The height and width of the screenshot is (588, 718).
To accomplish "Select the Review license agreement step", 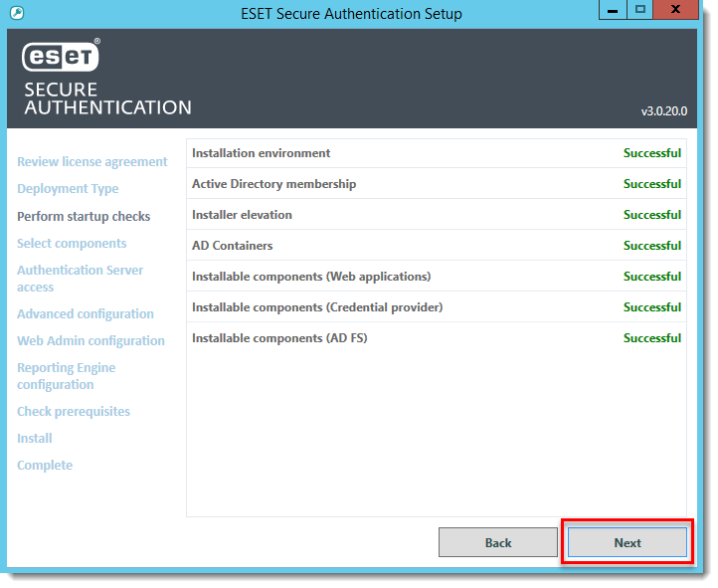I will [x=92, y=161].
